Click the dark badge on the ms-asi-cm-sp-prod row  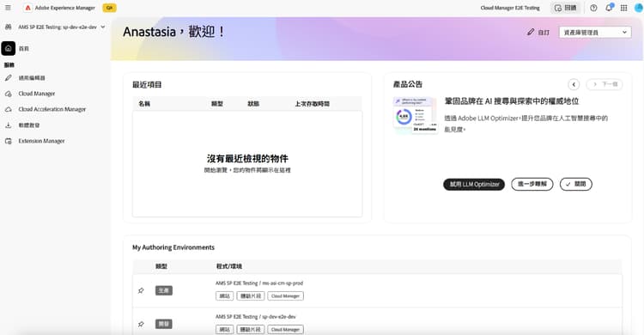tap(164, 290)
